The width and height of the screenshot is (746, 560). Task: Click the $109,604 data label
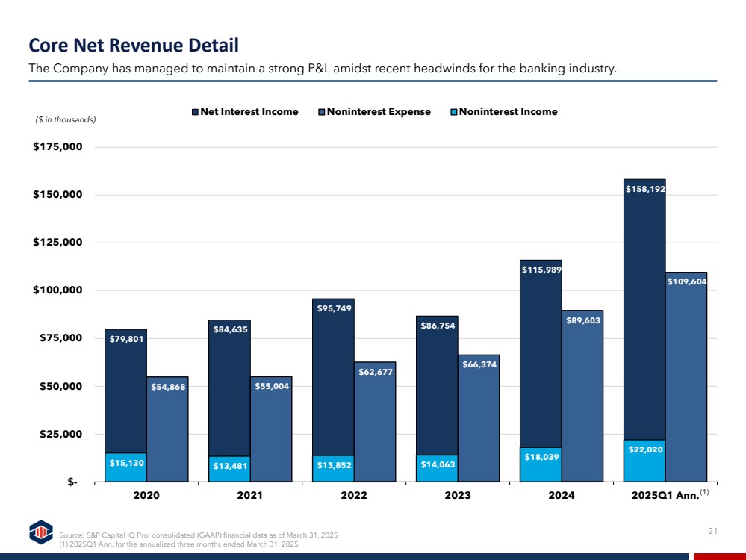coord(686,281)
